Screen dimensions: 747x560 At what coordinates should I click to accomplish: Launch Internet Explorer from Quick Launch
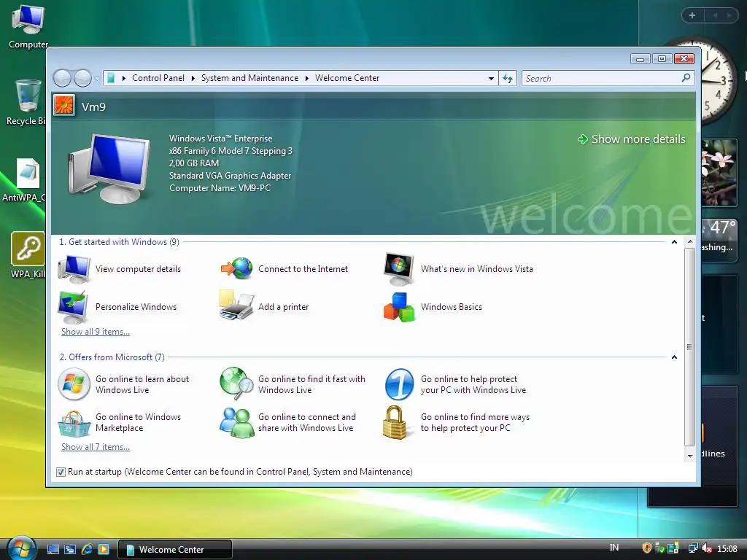point(87,549)
